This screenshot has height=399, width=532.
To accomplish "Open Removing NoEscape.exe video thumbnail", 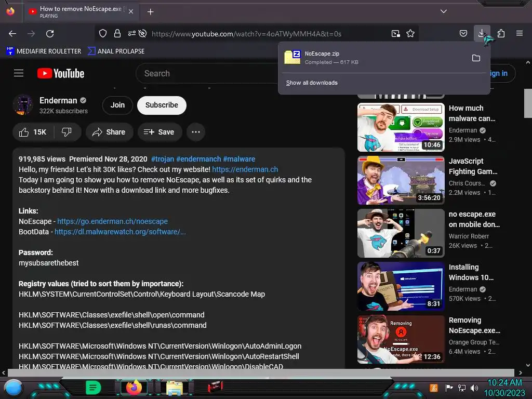I will point(401,339).
